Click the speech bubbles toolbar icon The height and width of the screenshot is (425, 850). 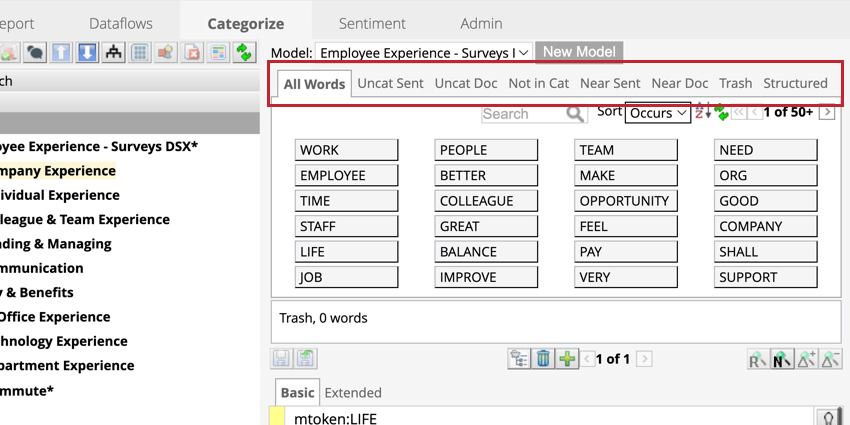(x=36, y=53)
